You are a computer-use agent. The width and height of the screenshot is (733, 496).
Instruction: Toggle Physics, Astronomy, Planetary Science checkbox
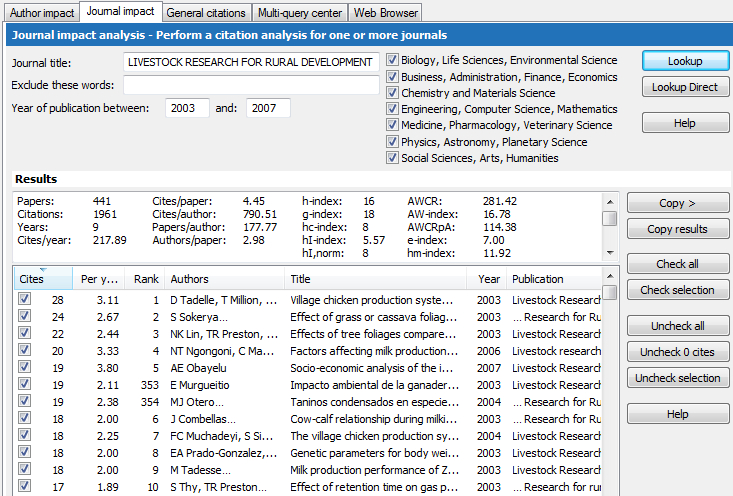tap(392, 142)
